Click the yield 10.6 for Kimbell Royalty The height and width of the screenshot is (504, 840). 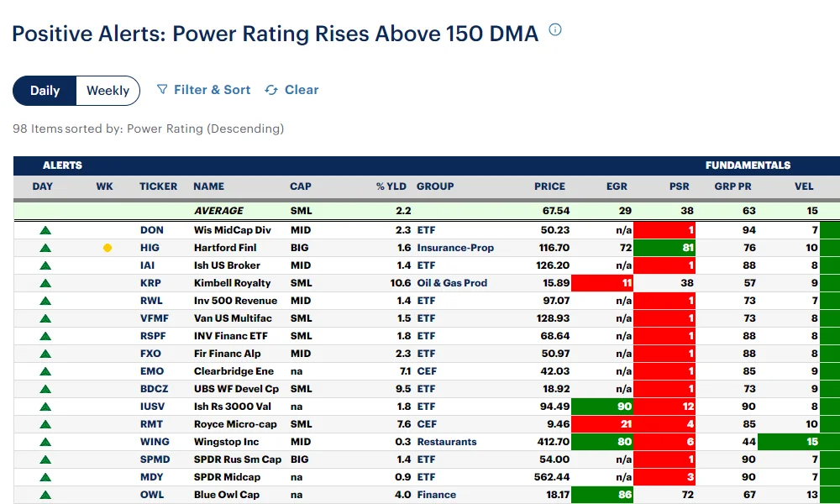[401, 283]
